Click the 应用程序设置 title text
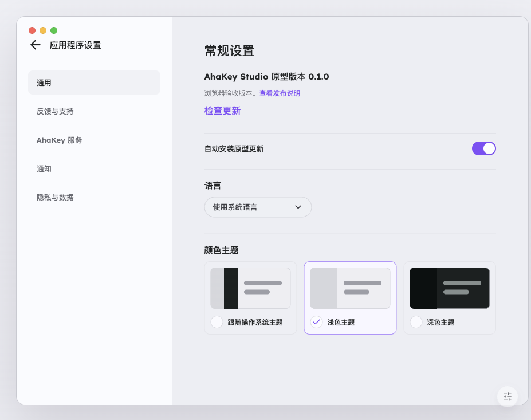The height and width of the screenshot is (420, 531). [x=76, y=45]
